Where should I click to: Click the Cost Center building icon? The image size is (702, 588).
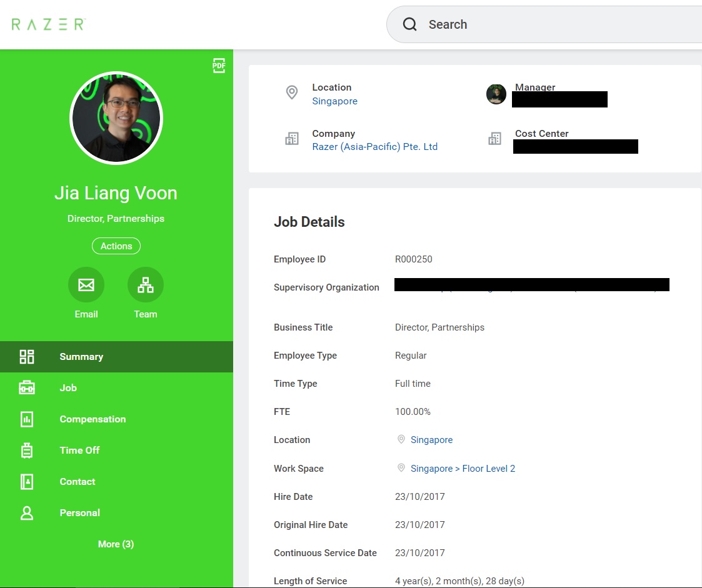coord(494,139)
